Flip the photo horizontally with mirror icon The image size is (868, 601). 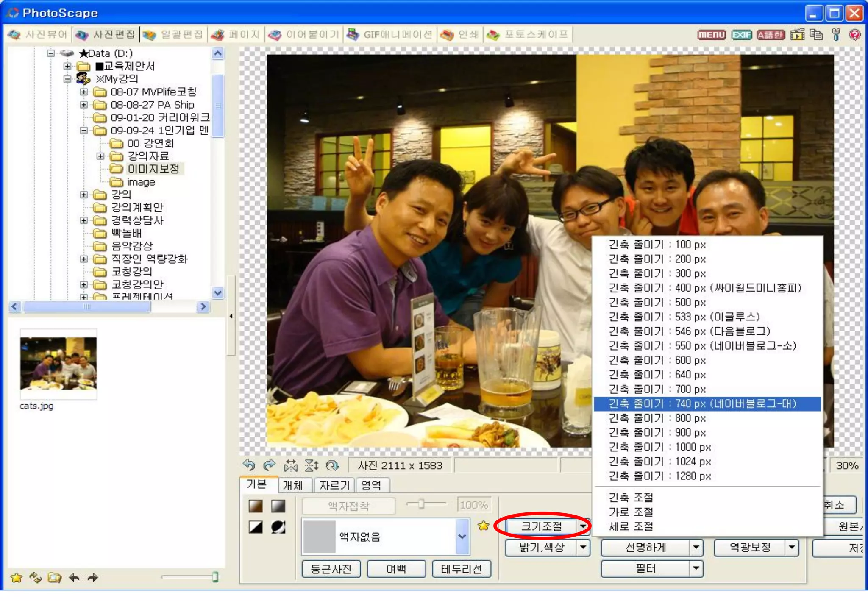tap(291, 465)
